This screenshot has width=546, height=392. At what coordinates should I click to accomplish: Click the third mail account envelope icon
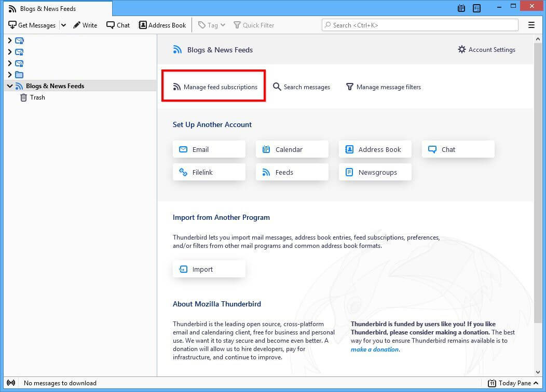pyautogui.click(x=20, y=63)
